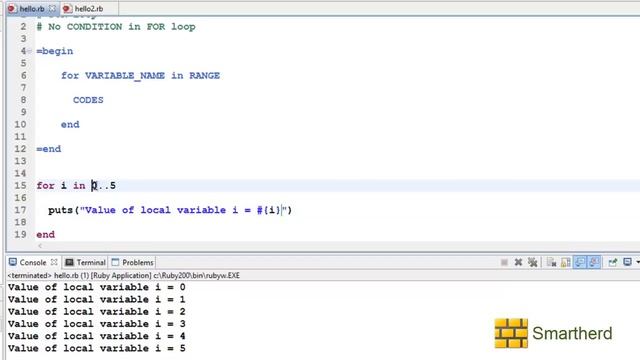Viewport: 640px width, 360px height.
Task: Click the word 'CODES' on line 8
Action: coord(88,100)
